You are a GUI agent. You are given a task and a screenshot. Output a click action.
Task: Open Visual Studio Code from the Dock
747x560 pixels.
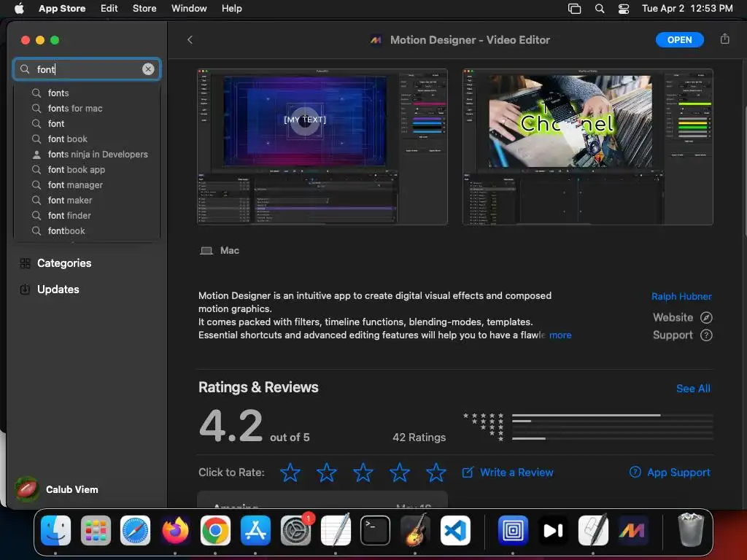[x=455, y=531]
